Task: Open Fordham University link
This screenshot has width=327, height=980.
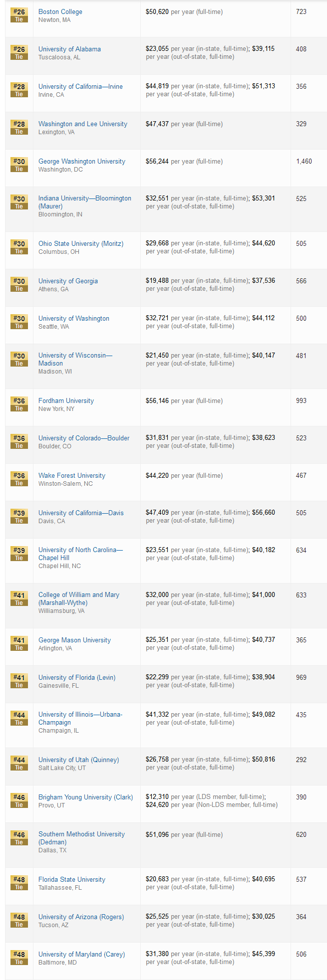Action: tap(66, 400)
